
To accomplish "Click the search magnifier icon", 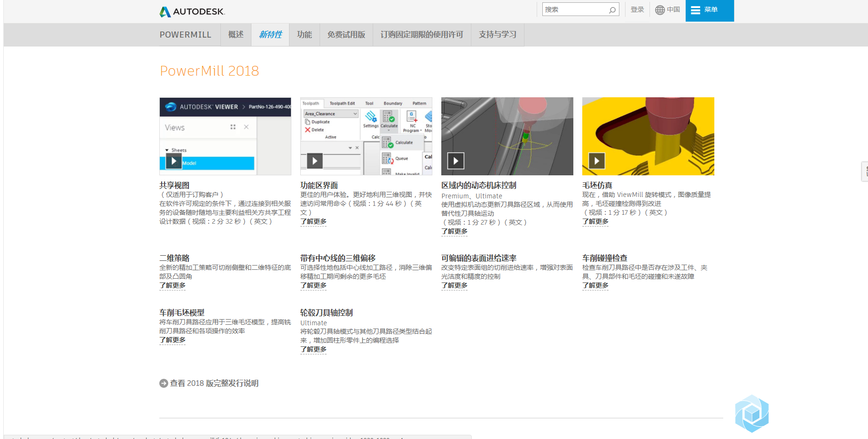I will click(612, 10).
